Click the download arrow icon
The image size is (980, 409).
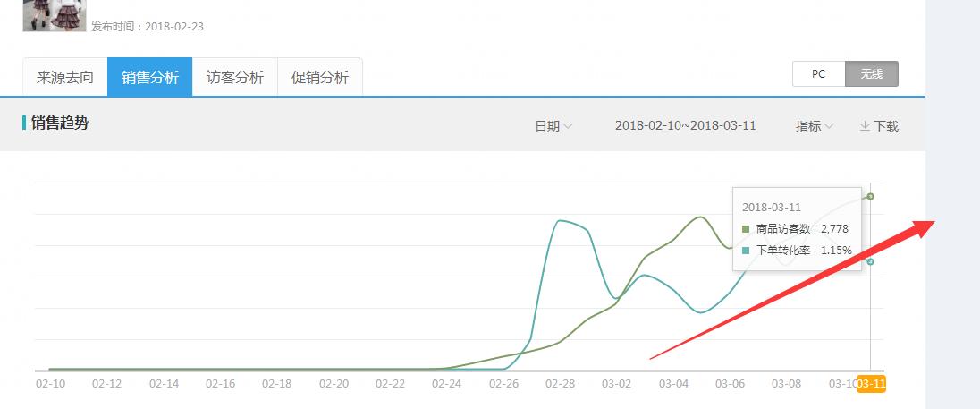click(865, 126)
